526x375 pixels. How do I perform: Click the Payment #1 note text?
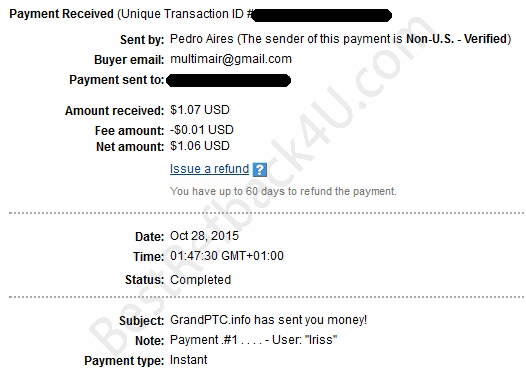[x=254, y=340]
